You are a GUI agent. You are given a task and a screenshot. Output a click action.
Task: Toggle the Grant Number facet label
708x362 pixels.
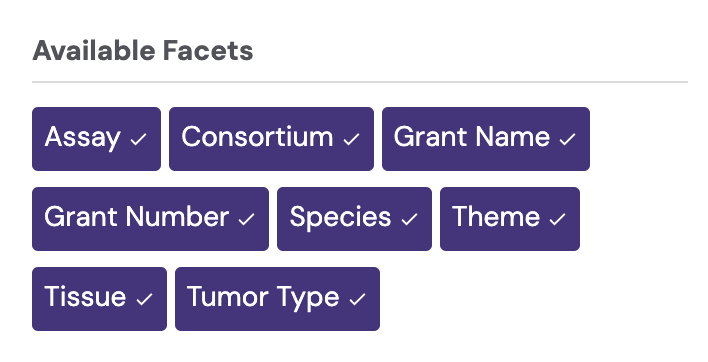click(150, 219)
